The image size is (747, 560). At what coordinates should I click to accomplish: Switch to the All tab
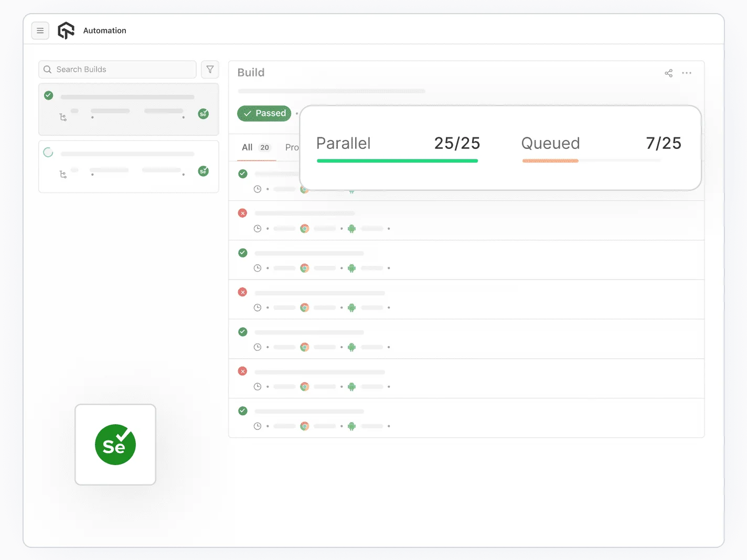pos(247,148)
